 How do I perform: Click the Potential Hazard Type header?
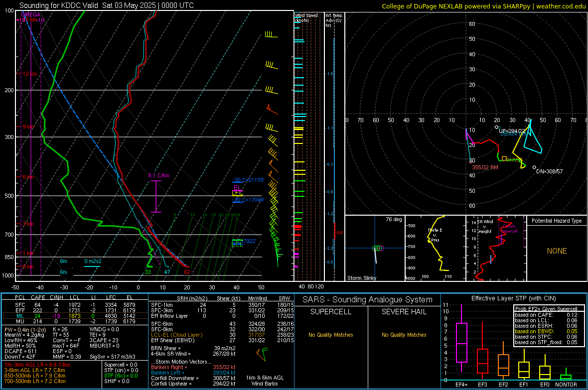[x=557, y=221]
